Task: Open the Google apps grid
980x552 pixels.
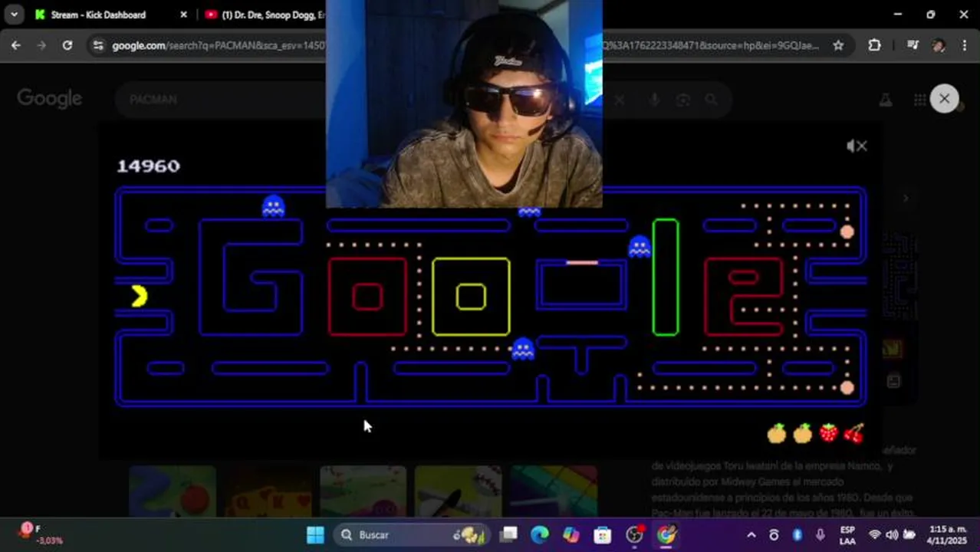Action: [919, 100]
